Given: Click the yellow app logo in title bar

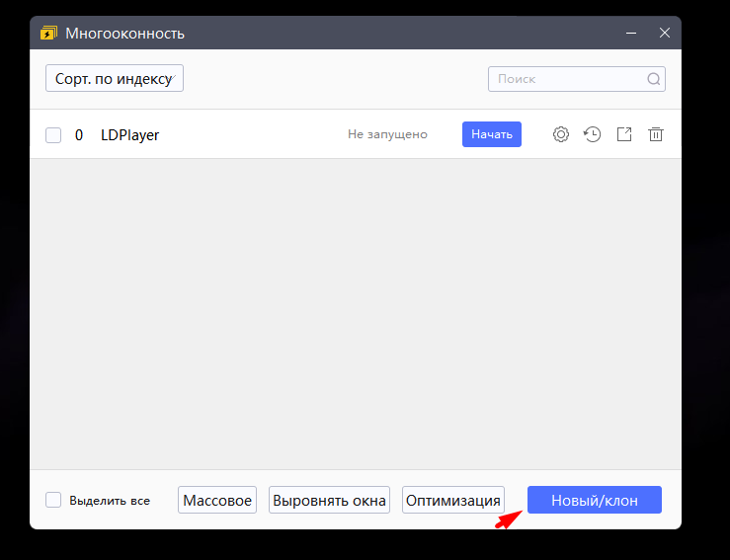Looking at the screenshot, I should (48, 34).
